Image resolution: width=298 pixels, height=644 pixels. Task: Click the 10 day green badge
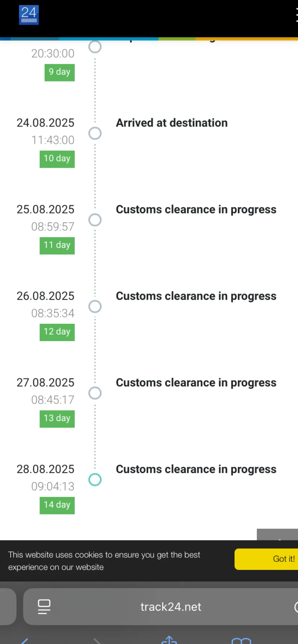click(x=57, y=158)
